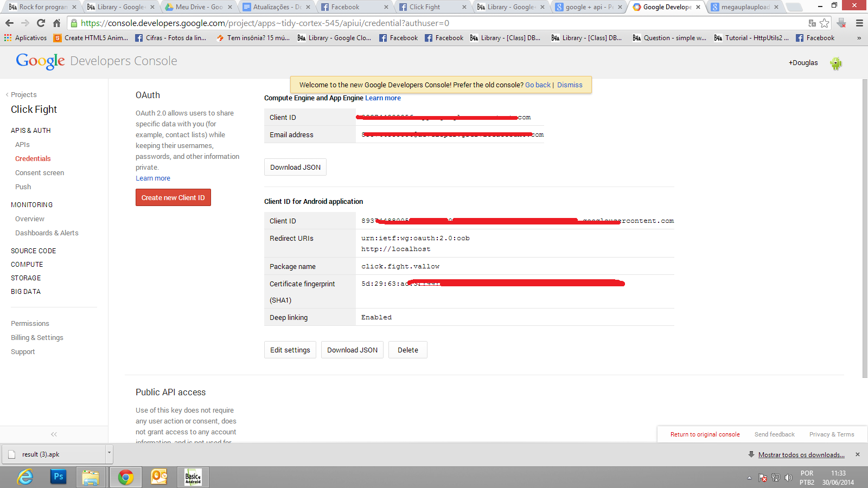Open Basic4Android from taskbar
The width and height of the screenshot is (868, 488).
[193, 477]
